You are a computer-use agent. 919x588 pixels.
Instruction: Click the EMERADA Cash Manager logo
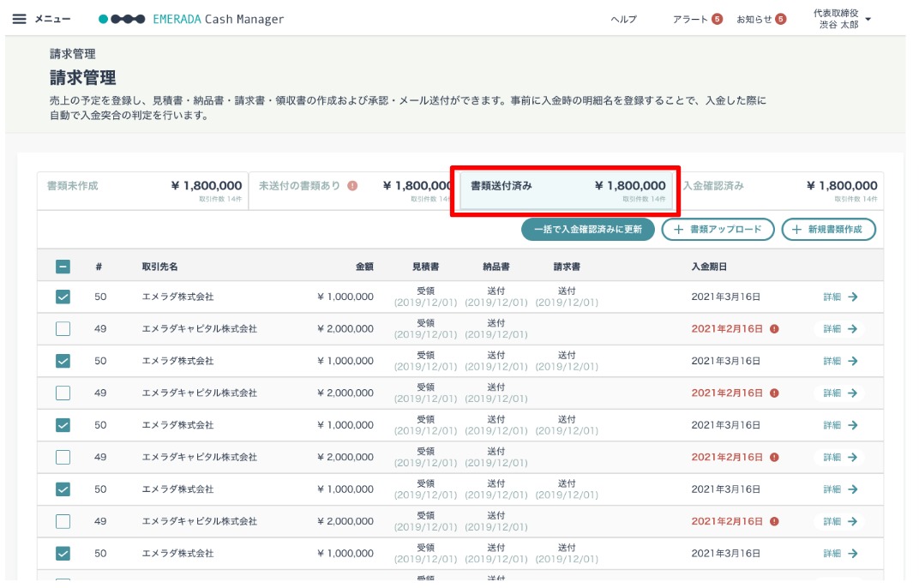[191, 19]
